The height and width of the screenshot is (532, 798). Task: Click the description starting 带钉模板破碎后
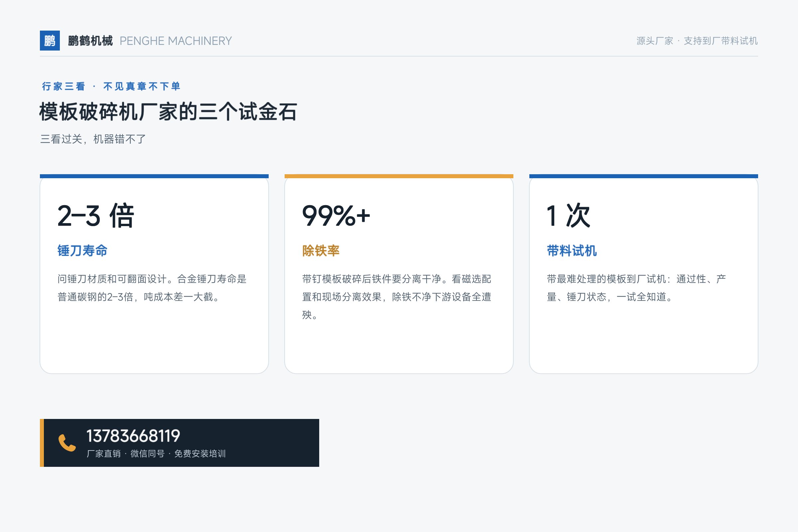pos(397,297)
